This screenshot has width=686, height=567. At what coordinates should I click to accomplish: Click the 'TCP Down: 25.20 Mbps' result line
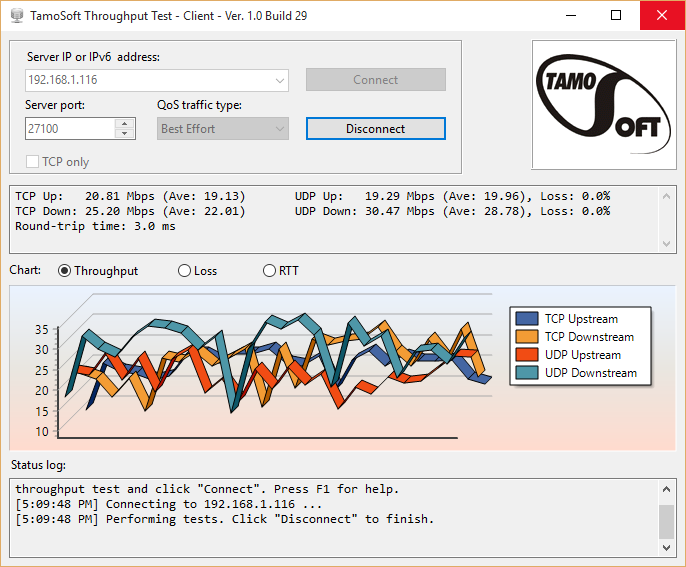point(130,211)
